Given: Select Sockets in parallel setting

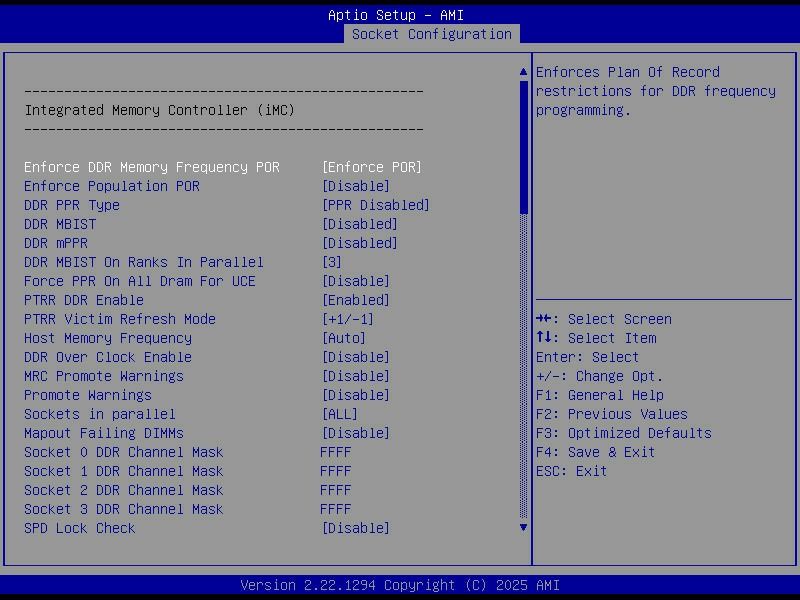Looking at the screenshot, I should tap(100, 414).
